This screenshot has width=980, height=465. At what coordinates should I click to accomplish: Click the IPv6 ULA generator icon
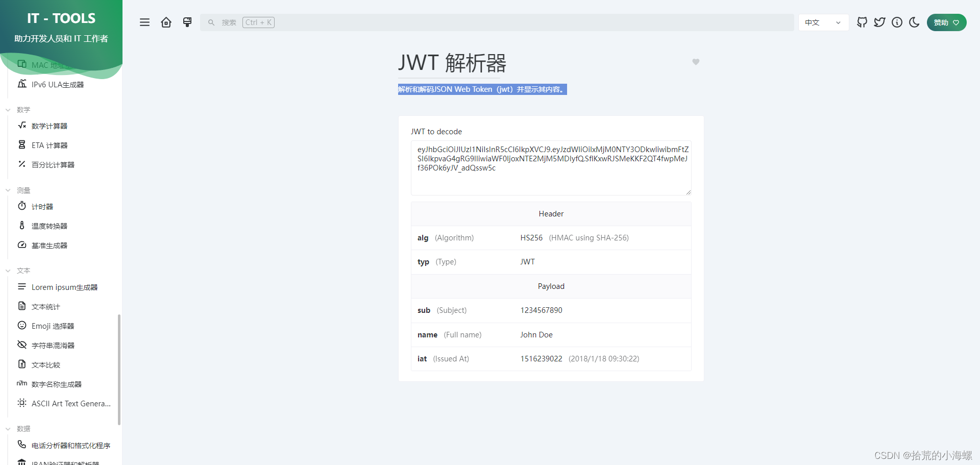(22, 84)
